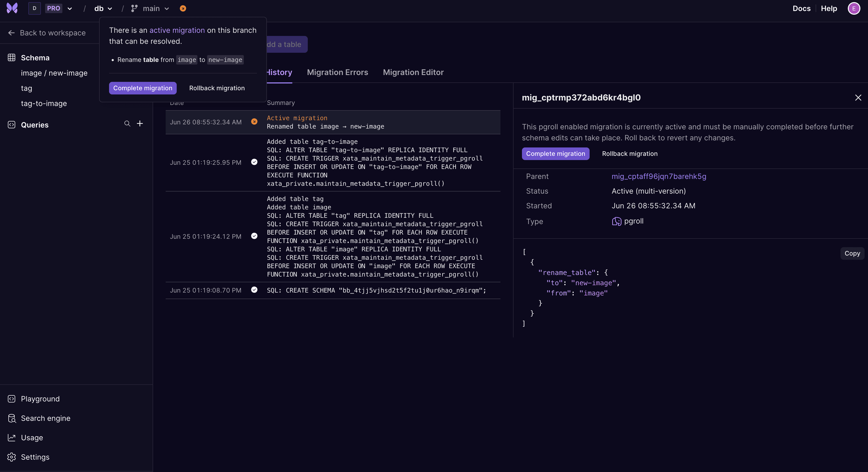Click the Schema grid icon
The width and height of the screenshot is (868, 472).
click(x=12, y=58)
